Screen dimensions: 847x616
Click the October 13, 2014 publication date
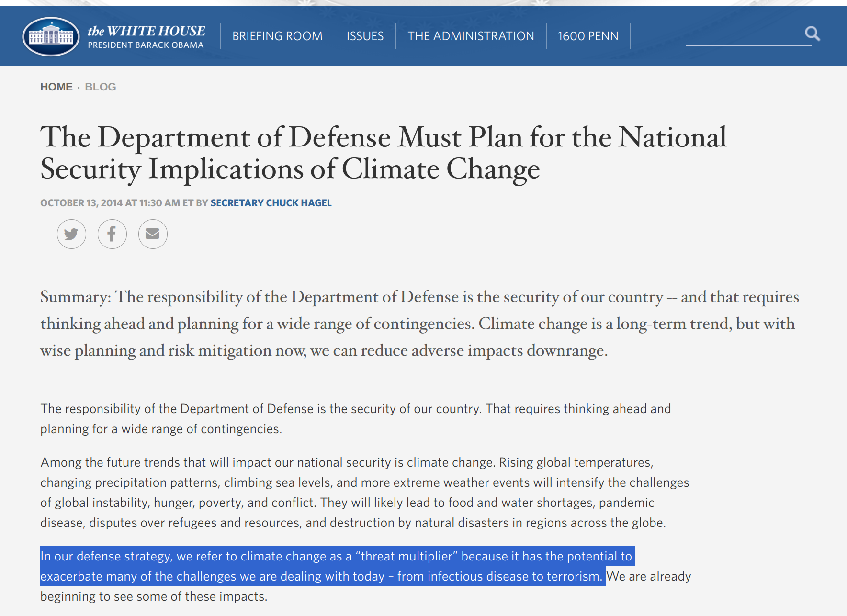(x=81, y=203)
